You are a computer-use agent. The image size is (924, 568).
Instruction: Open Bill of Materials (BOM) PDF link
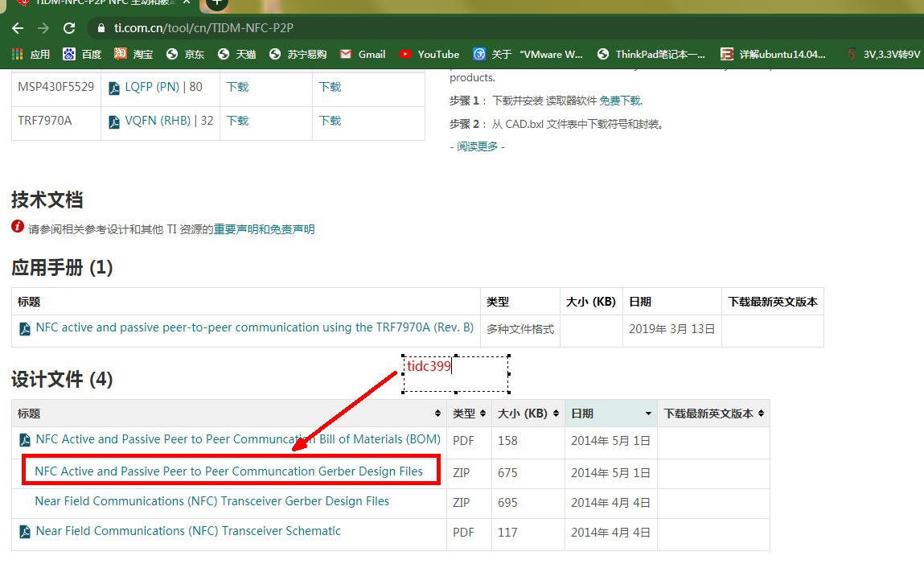238,439
